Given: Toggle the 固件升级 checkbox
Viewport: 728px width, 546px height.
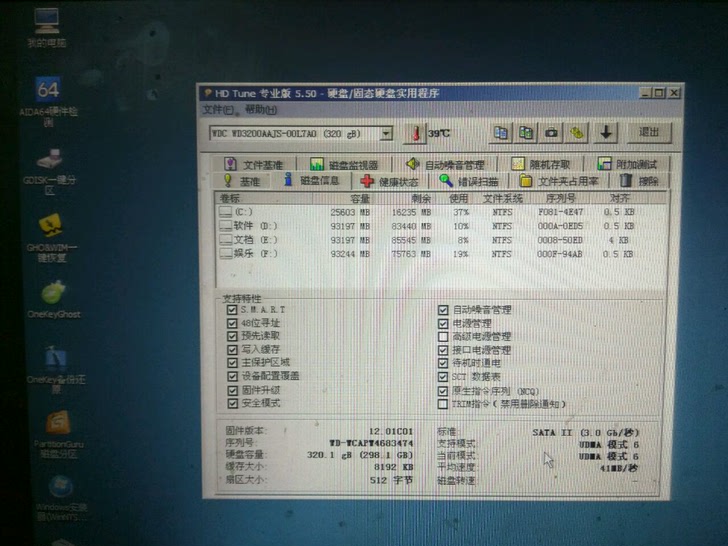Looking at the screenshot, I should (232, 390).
